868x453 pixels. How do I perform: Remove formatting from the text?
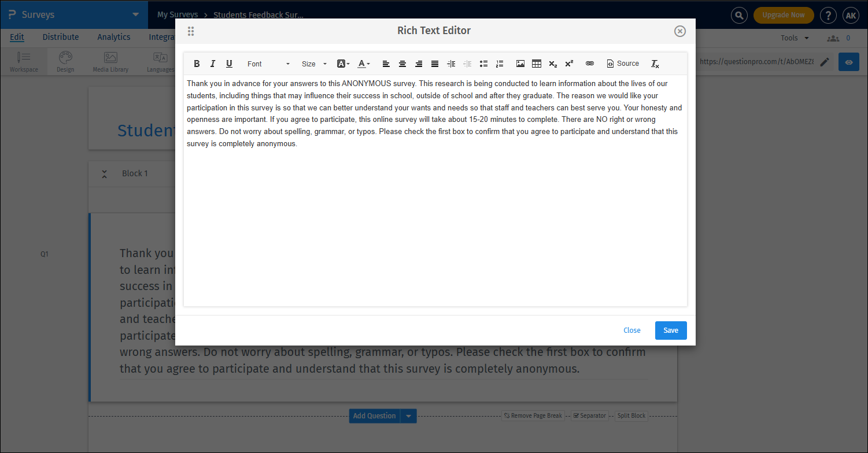click(x=655, y=64)
